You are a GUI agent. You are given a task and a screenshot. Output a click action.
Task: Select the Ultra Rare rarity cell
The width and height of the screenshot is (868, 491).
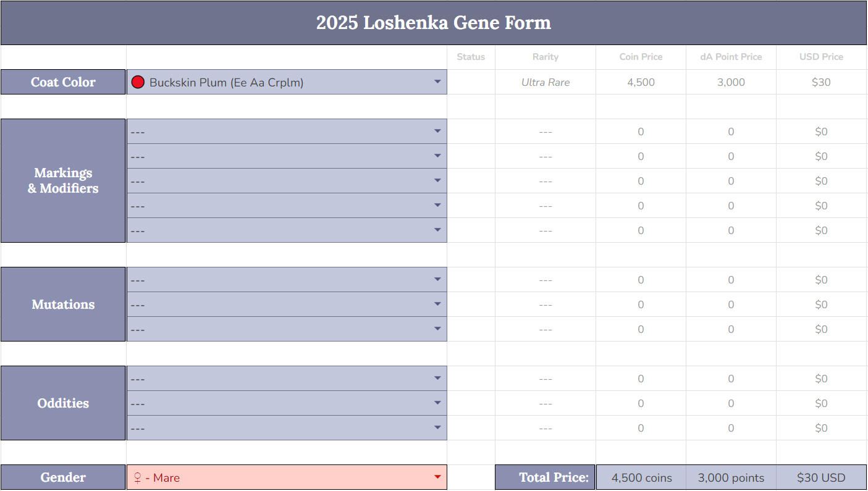(x=545, y=82)
